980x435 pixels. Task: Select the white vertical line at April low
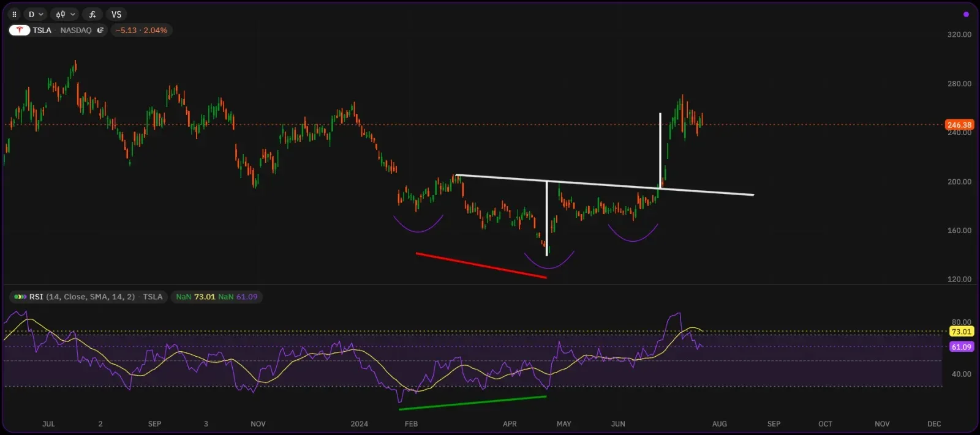click(x=546, y=218)
